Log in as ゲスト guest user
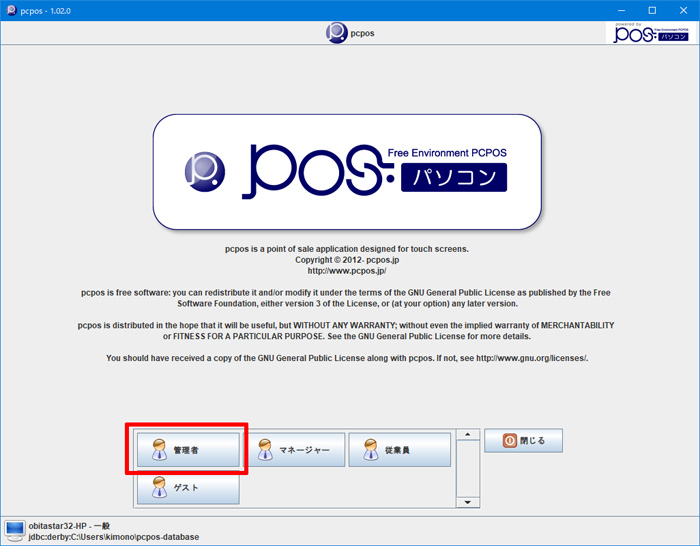Screen dimensions: 700x546 pyautogui.click(x=188, y=487)
